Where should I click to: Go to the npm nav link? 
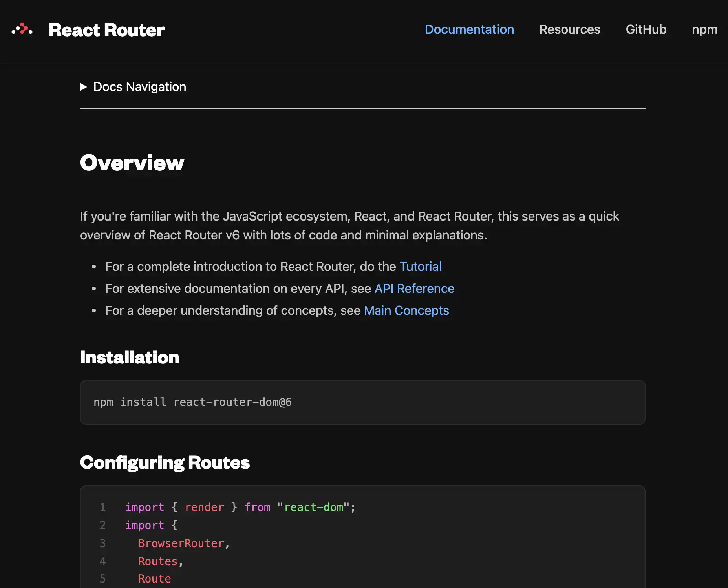[704, 30]
